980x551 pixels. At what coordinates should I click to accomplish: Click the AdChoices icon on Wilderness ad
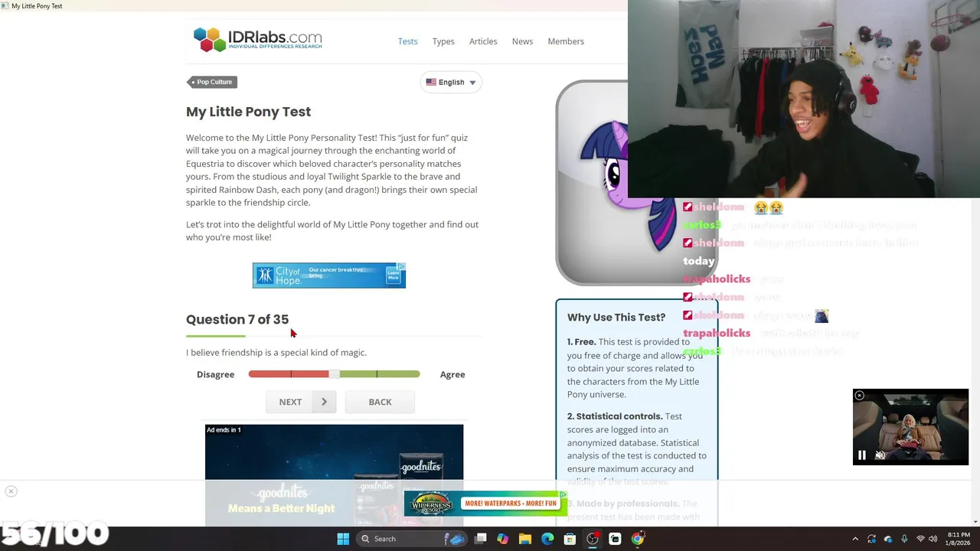pyautogui.click(x=563, y=494)
